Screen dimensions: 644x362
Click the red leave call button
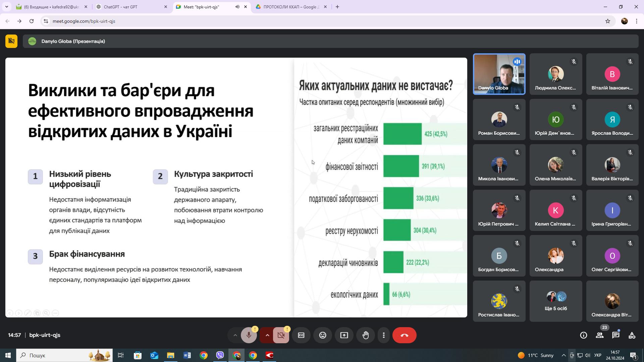[x=404, y=335]
